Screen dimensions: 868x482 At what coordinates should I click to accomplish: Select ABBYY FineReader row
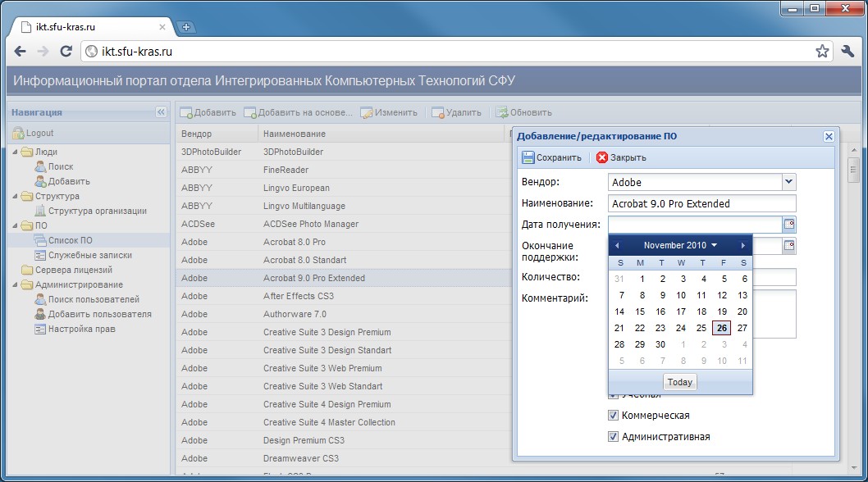pyautogui.click(x=344, y=170)
